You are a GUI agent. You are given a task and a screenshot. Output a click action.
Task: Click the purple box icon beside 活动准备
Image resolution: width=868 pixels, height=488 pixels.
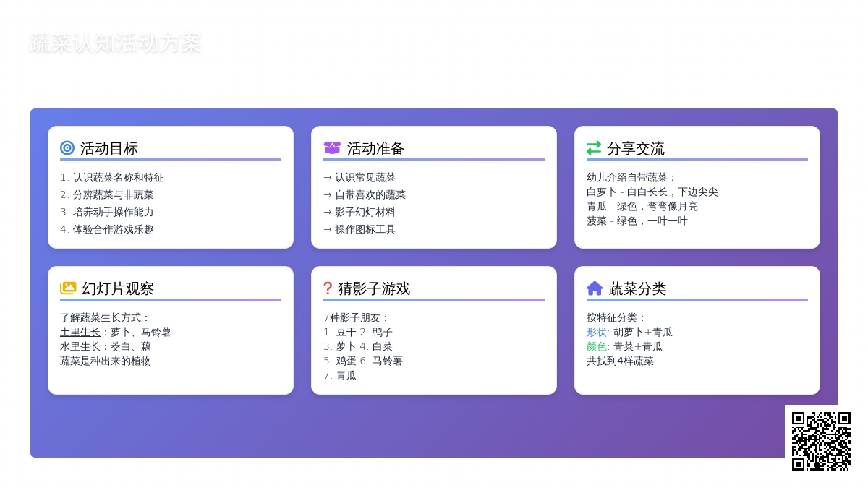coord(332,148)
